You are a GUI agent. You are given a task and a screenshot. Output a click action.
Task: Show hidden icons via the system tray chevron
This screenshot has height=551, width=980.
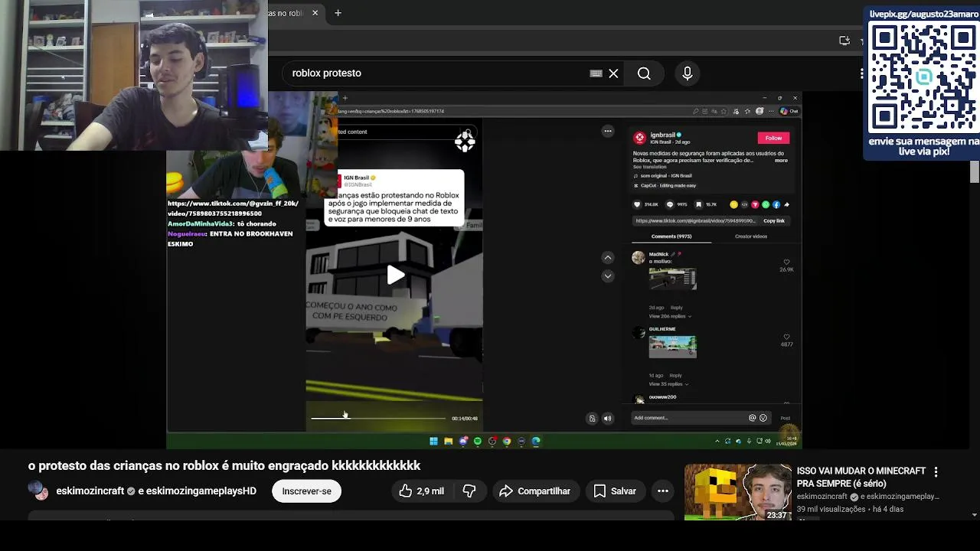(x=717, y=442)
